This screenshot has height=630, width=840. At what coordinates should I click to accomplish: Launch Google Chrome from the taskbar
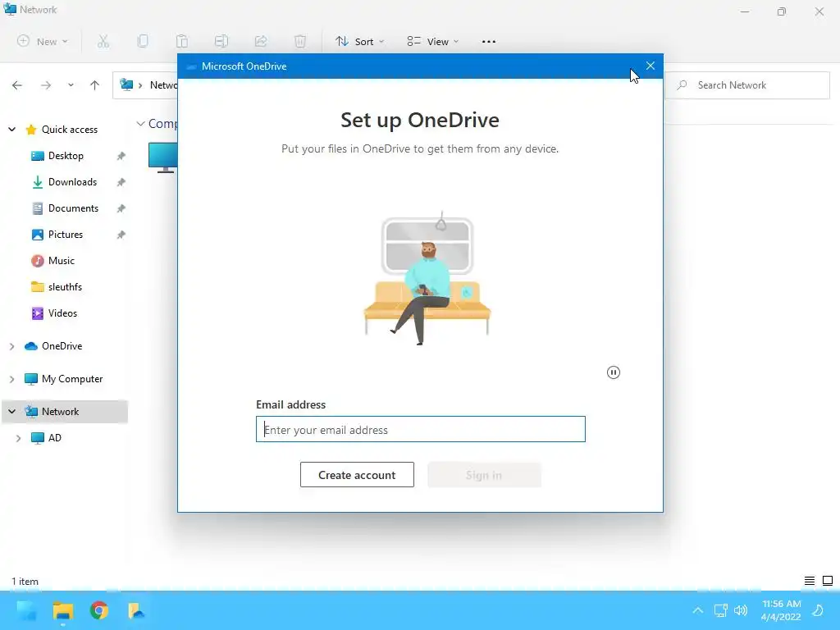[x=99, y=610]
